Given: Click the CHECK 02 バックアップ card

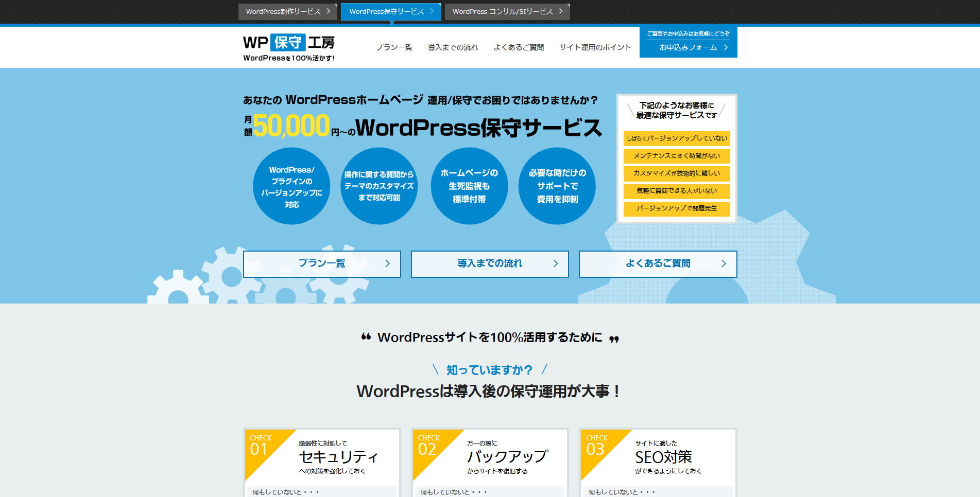Looking at the screenshot, I should click(x=490, y=463).
